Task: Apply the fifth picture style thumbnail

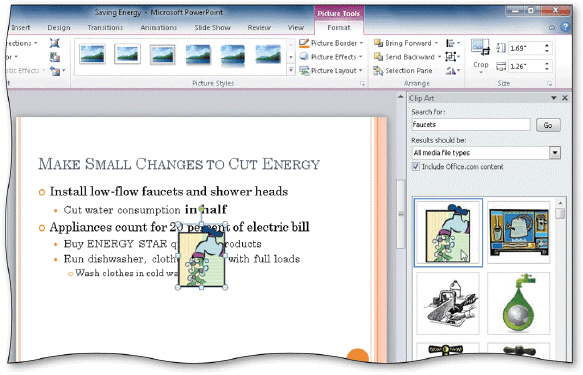Action: 233,54
